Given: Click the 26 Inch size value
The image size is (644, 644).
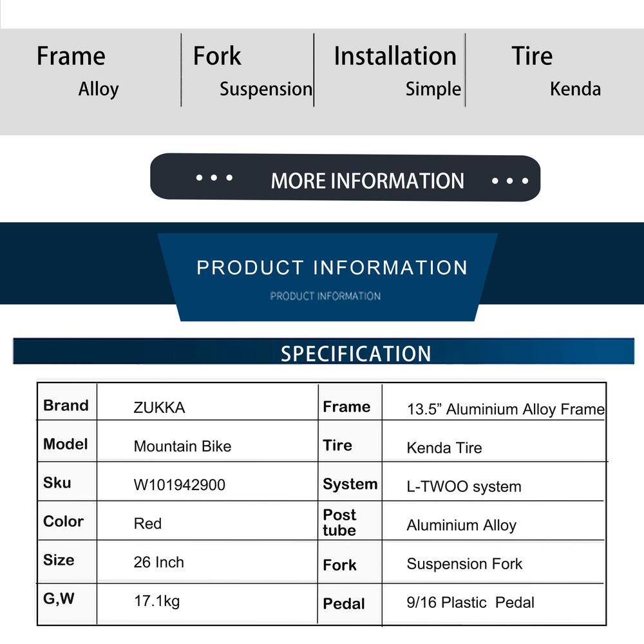Looking at the screenshot, I should (x=158, y=562).
